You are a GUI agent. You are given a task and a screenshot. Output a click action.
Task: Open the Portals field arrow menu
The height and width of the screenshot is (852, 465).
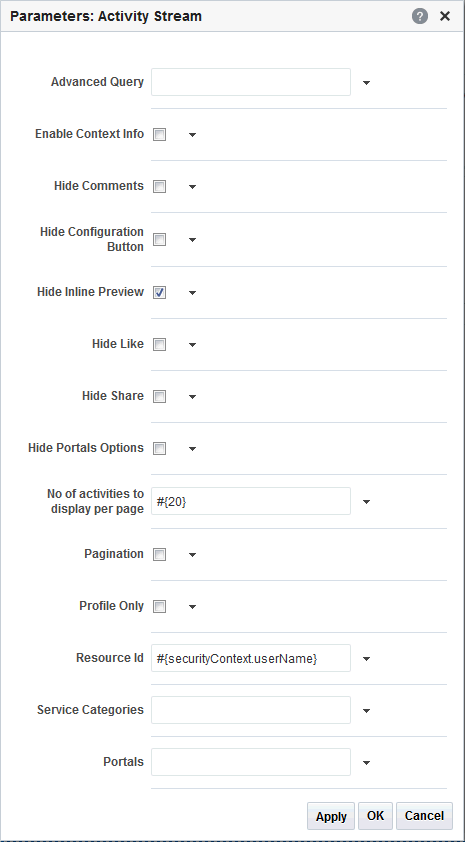point(366,763)
